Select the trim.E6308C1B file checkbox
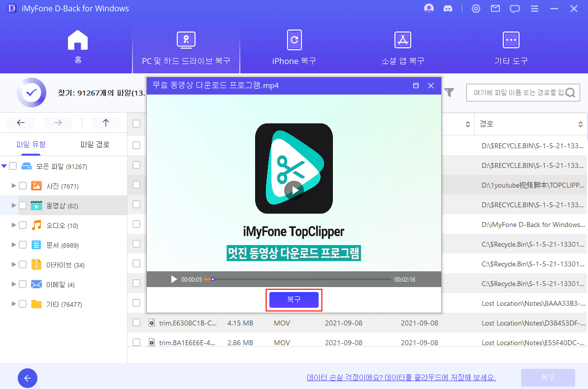588x389 pixels. coord(136,323)
